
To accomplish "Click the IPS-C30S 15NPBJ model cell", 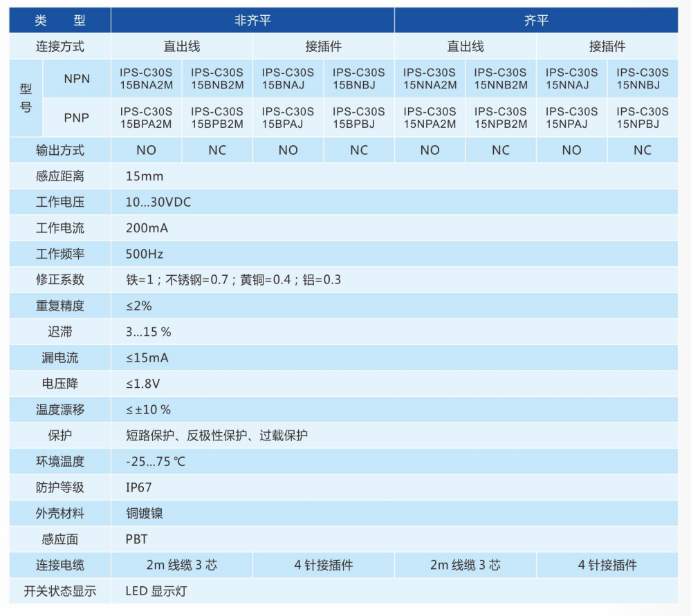I will click(x=642, y=118).
